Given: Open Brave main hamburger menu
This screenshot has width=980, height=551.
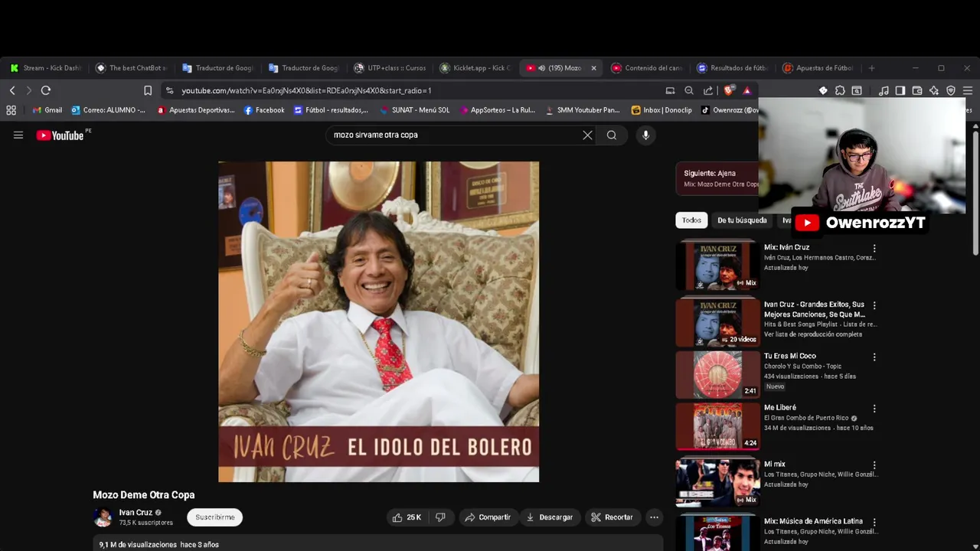Looking at the screenshot, I should [x=968, y=90].
